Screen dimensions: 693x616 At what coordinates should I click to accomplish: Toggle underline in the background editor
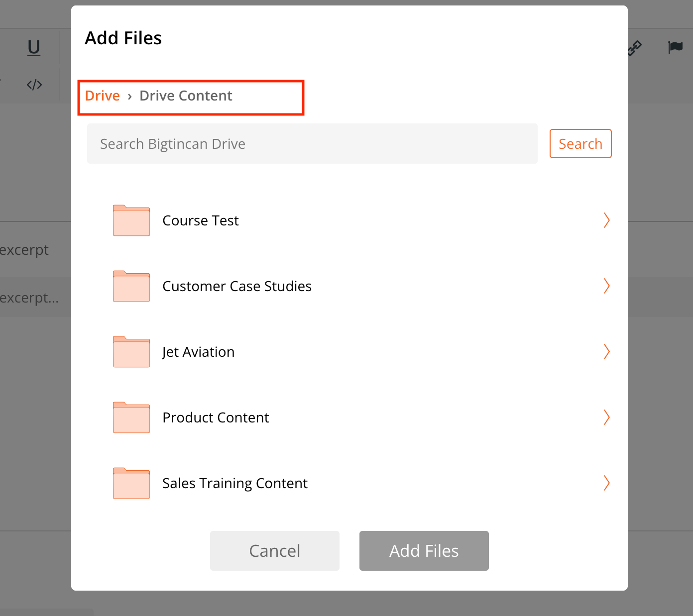(34, 47)
